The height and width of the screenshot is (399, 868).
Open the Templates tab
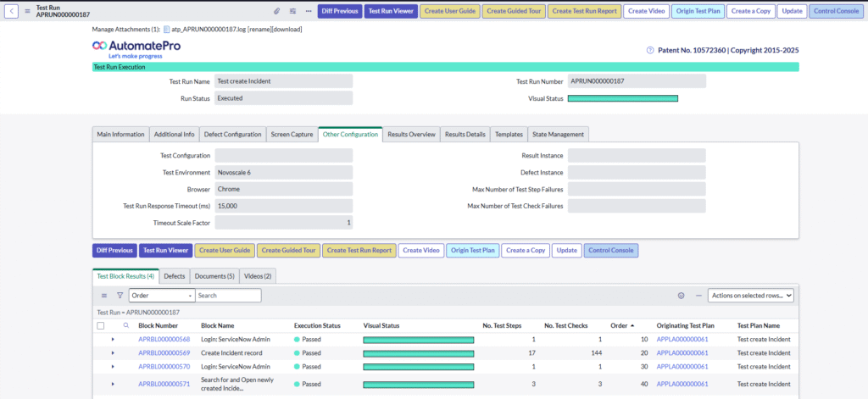[509, 135]
